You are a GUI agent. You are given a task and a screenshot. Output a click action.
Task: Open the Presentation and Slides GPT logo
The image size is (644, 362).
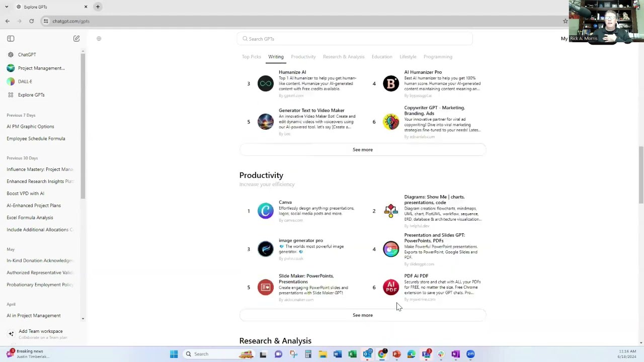coord(391,249)
